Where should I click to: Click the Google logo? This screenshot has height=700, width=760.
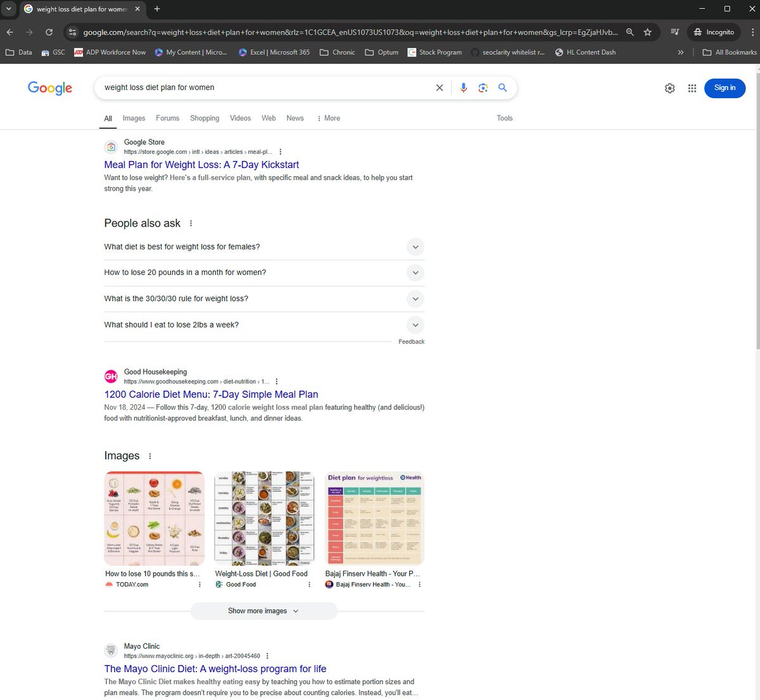tap(50, 88)
